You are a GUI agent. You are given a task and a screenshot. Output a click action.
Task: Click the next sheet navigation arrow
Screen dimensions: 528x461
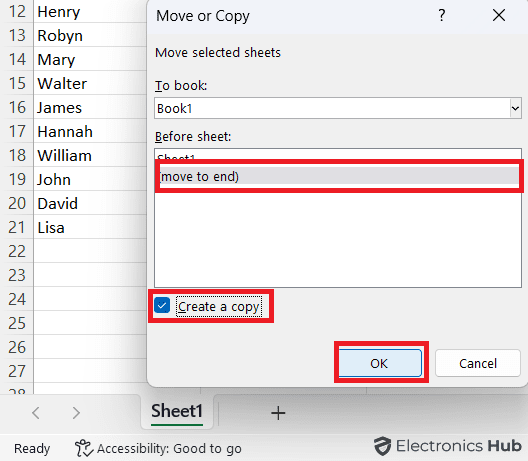pyautogui.click(x=76, y=413)
